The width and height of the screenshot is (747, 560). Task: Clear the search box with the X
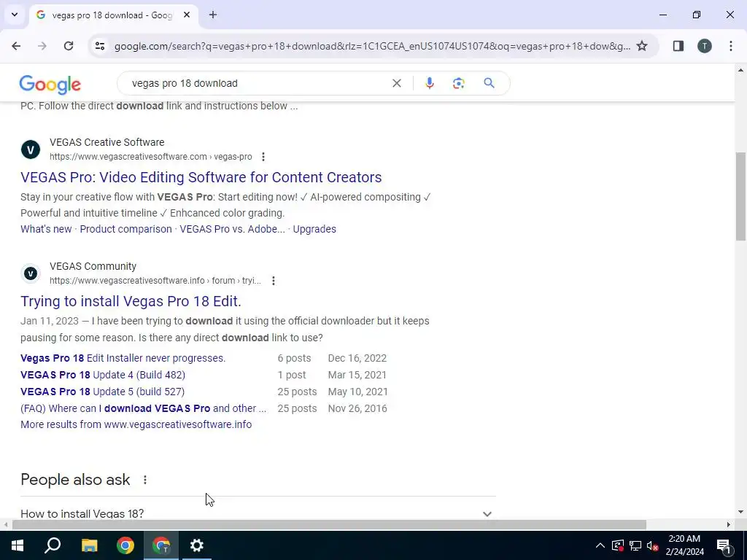point(396,83)
